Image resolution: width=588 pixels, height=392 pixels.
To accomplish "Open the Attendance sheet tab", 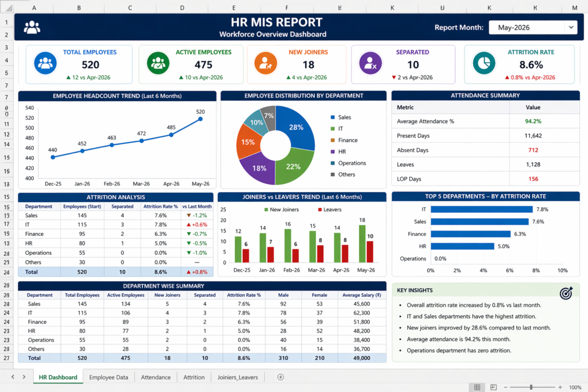I will [156, 377].
